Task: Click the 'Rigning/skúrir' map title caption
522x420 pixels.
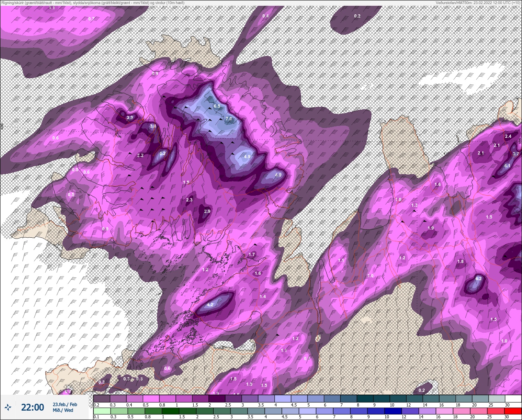Action: [93, 2]
